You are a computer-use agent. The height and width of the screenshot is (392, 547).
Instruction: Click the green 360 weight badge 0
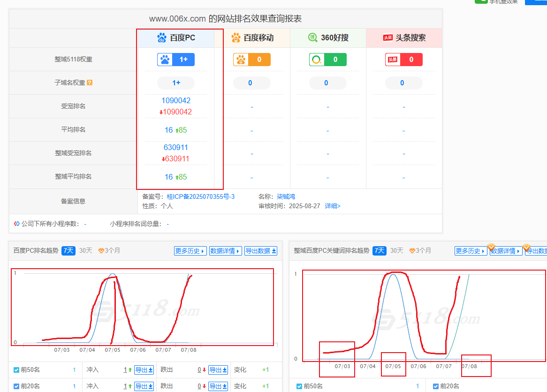tap(328, 60)
